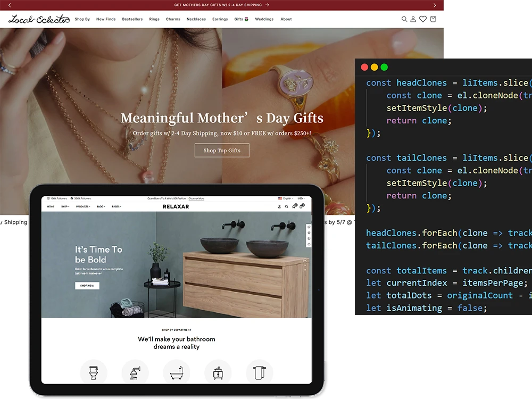Go to next announcement with right arrow
Viewport: 532px width, 399px height.
[x=435, y=5]
